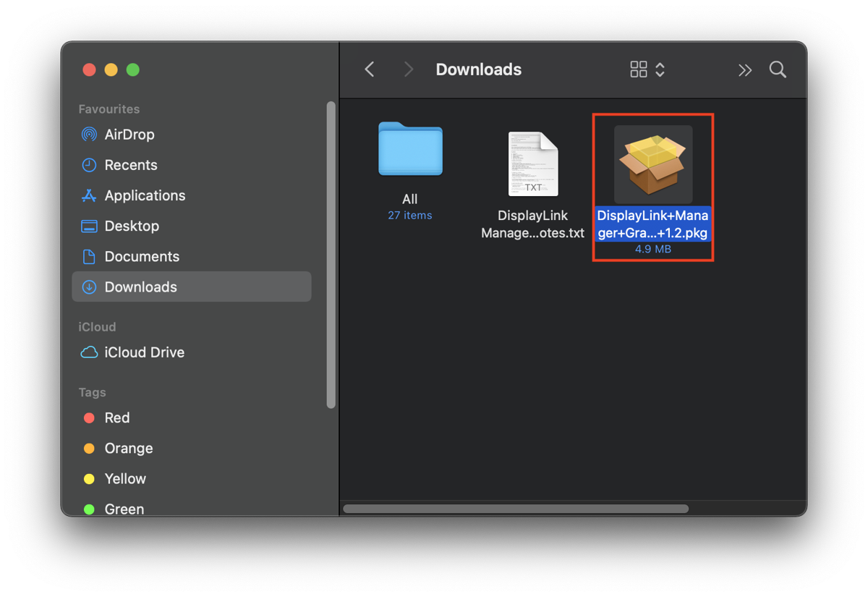Viewport: 868px width, 597px height.
Task: Open the DisplayLink Manager installer package
Action: [x=652, y=164]
